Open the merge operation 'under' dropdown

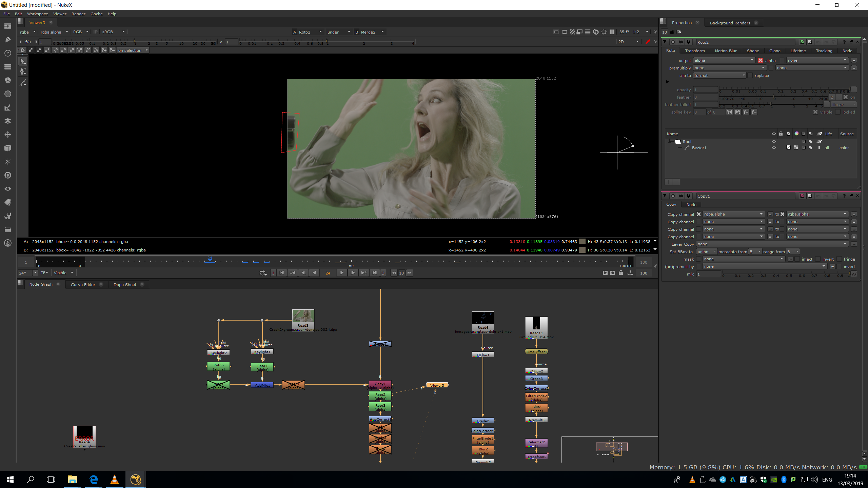coord(338,32)
